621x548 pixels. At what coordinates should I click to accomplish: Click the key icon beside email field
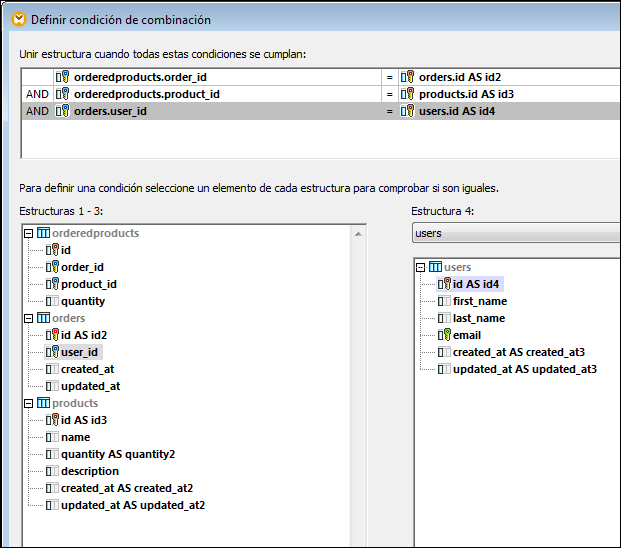click(x=444, y=335)
